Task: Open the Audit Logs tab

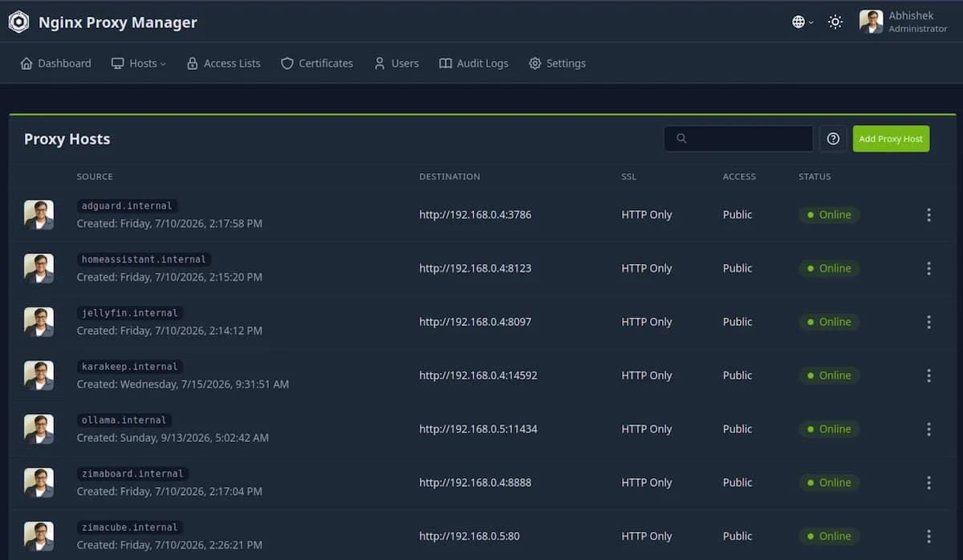Action: point(473,63)
